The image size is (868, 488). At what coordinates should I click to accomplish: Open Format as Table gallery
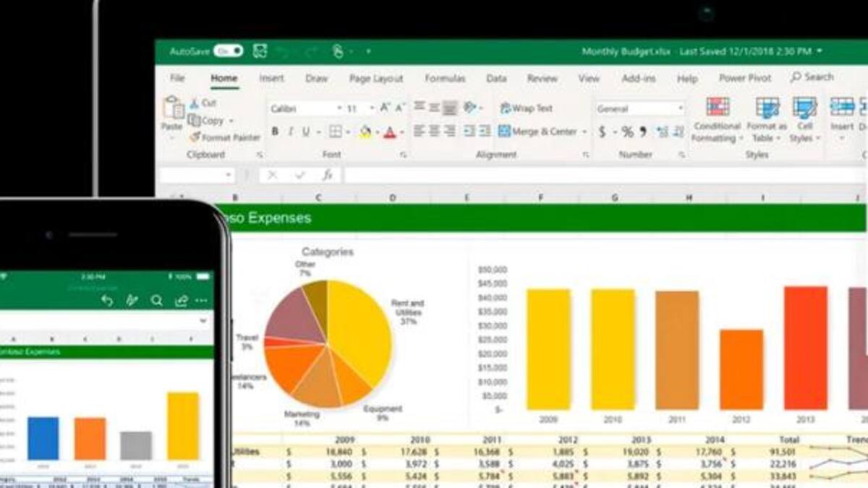point(767,120)
